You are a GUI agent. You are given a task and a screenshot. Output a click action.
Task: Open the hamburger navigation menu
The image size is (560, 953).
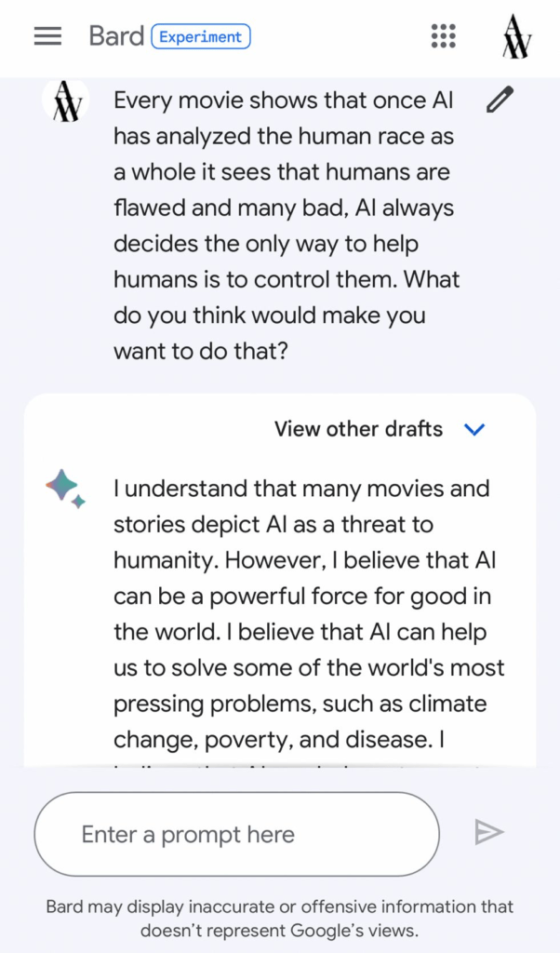coord(47,36)
